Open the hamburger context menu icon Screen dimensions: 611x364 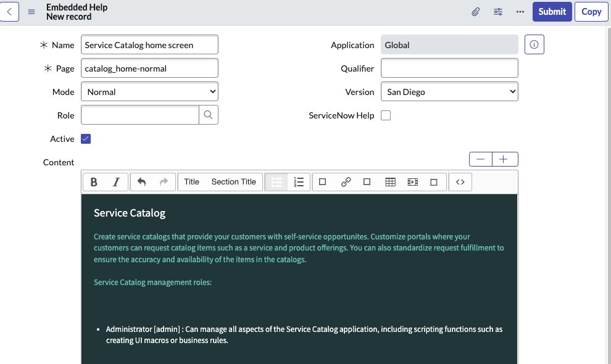coord(31,12)
